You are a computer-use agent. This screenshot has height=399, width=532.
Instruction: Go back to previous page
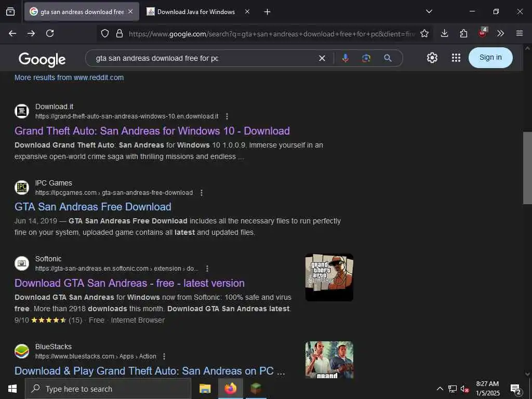[12, 33]
